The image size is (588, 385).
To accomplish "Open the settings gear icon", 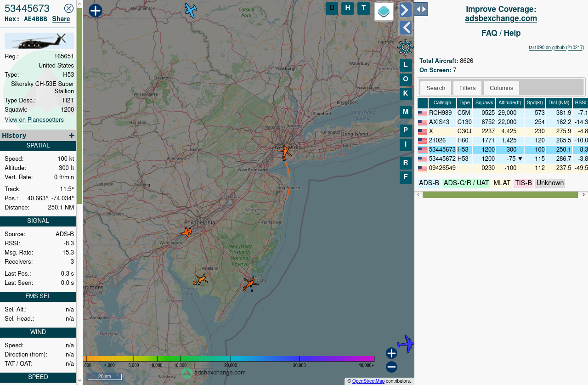I will (406, 47).
